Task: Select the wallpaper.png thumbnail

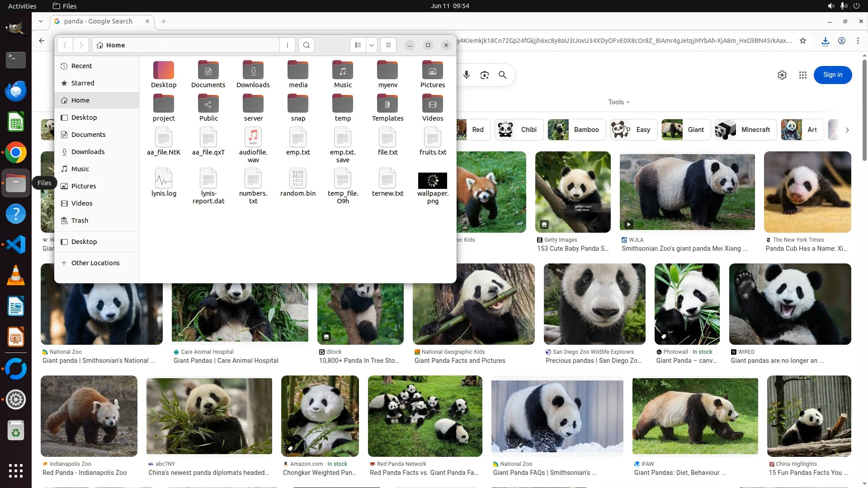Action: click(x=432, y=181)
